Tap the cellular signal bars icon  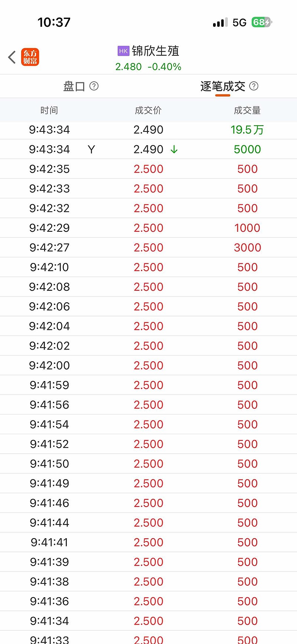point(220,23)
